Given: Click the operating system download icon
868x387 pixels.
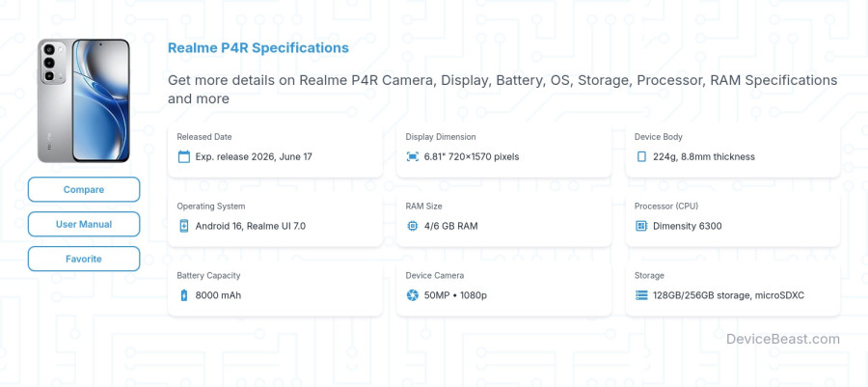Looking at the screenshot, I should coord(184,226).
